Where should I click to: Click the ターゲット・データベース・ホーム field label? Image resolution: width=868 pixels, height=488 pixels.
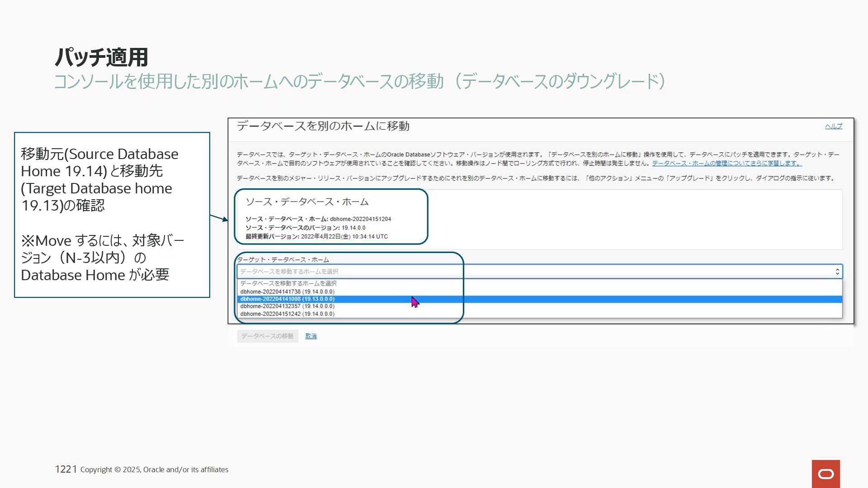(283, 260)
